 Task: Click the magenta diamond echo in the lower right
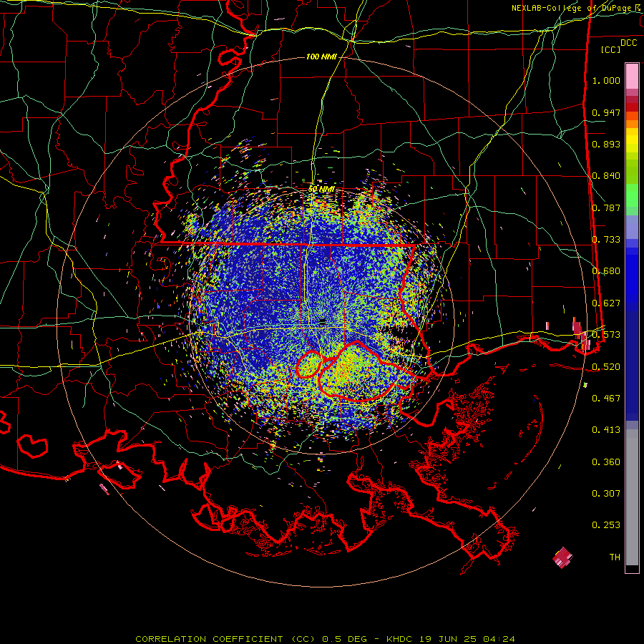562,557
